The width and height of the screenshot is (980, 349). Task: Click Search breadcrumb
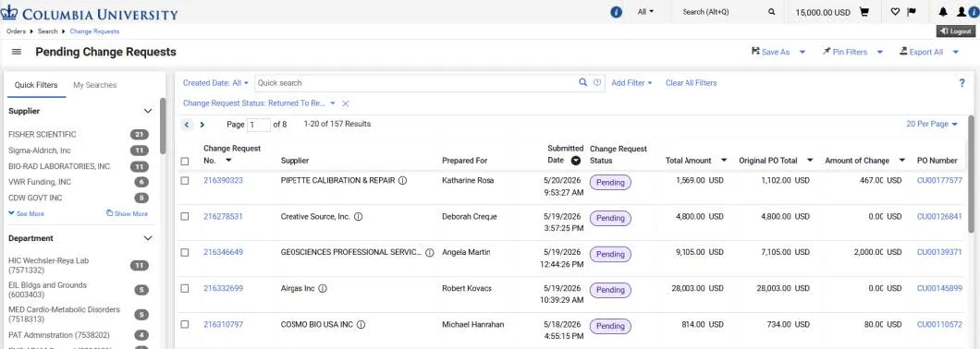pyautogui.click(x=47, y=31)
